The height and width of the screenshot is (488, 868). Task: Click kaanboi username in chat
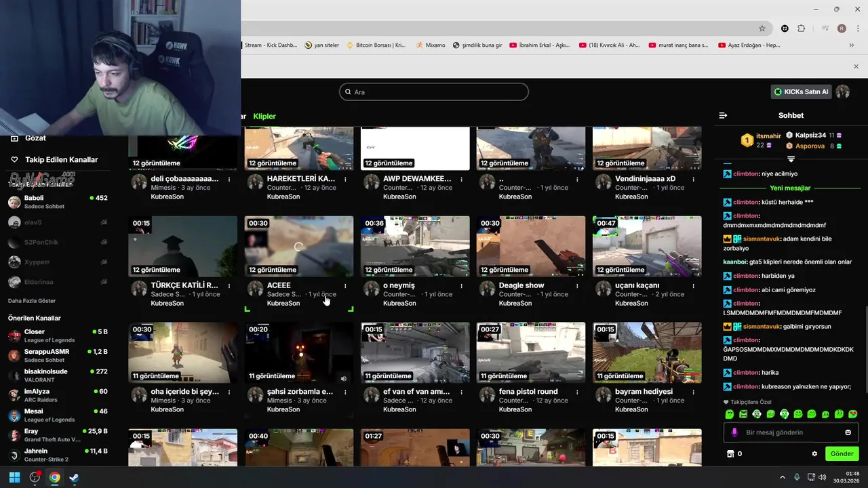pyautogui.click(x=735, y=262)
